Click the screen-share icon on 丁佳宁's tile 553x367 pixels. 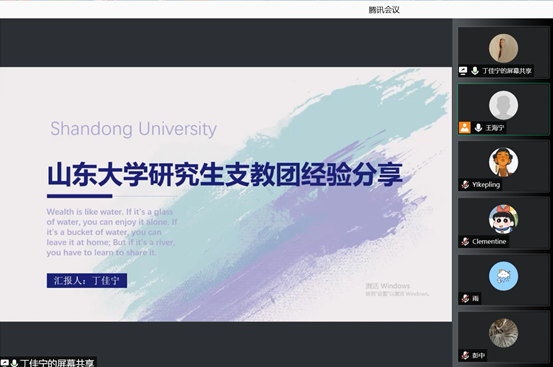[463, 71]
